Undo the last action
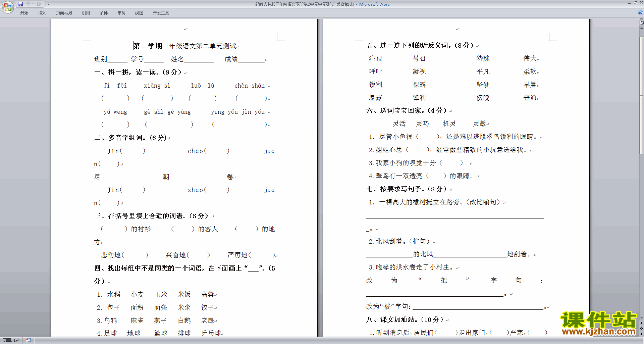644x344 pixels. [28, 4]
